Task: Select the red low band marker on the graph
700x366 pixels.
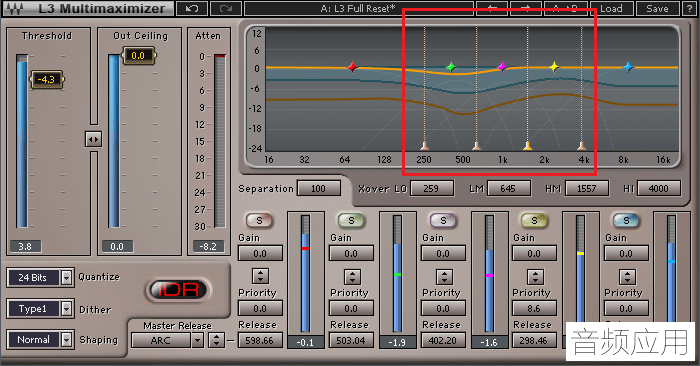Action: pos(352,67)
